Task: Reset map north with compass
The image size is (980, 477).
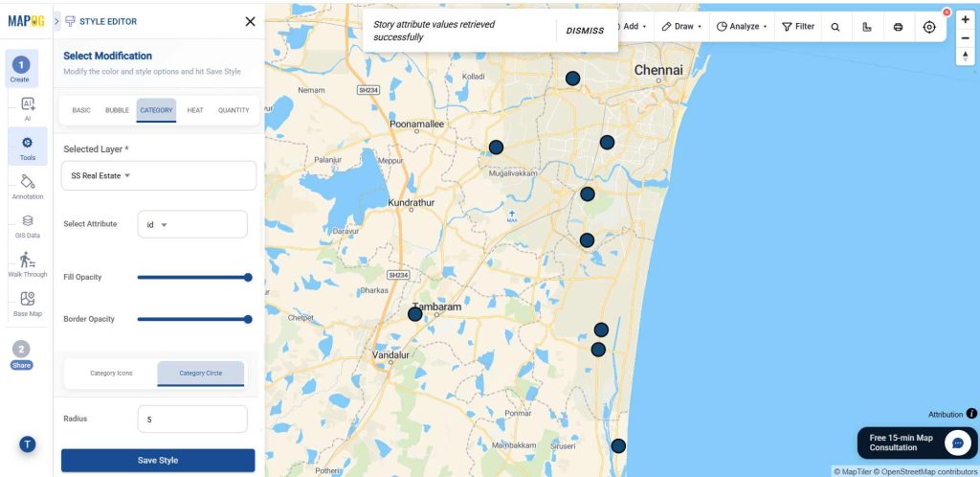Action: click(966, 57)
